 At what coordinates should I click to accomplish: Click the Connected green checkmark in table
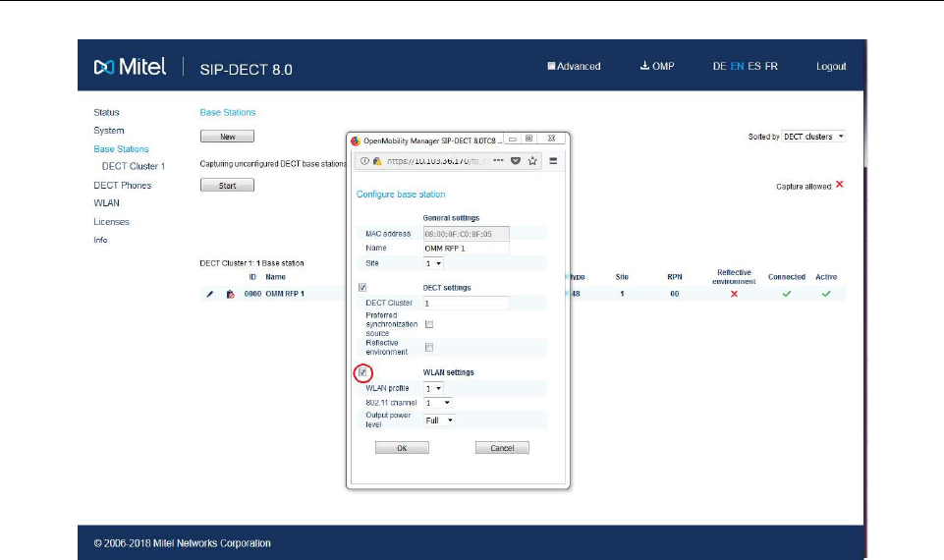click(x=786, y=294)
